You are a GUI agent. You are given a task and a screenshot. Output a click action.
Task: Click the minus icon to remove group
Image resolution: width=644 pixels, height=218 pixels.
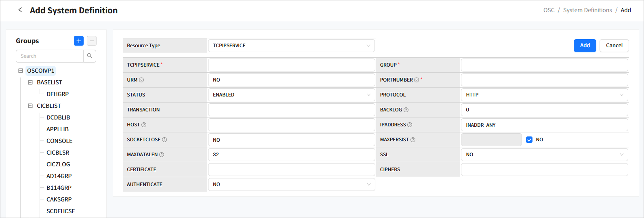click(92, 41)
